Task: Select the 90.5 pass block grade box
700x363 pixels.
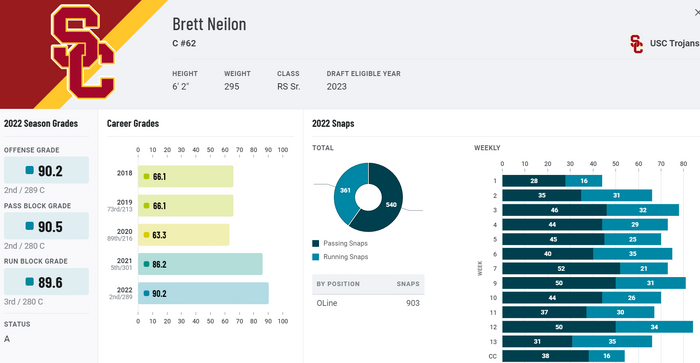Action: 46,226
